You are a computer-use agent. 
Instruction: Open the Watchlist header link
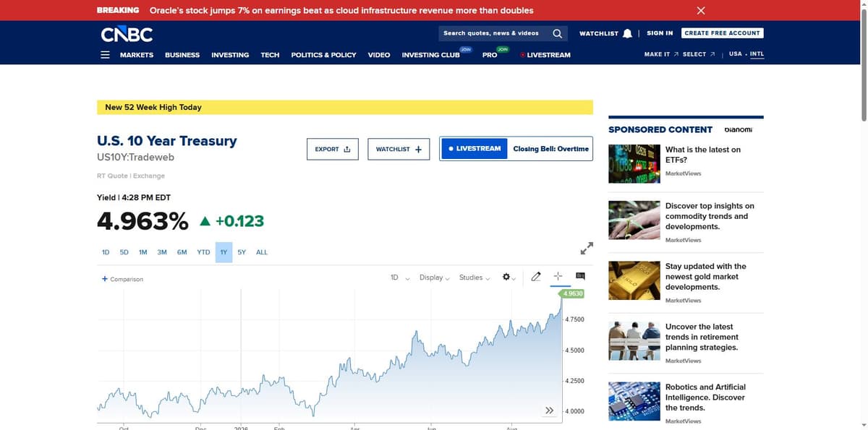point(599,33)
